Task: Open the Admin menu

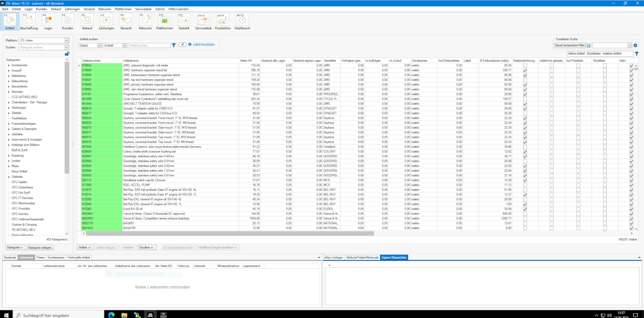Action: point(160,9)
